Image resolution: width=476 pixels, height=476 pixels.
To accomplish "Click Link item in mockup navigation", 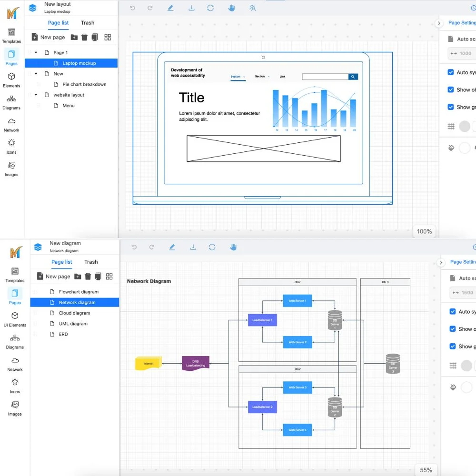I will 282,77.
